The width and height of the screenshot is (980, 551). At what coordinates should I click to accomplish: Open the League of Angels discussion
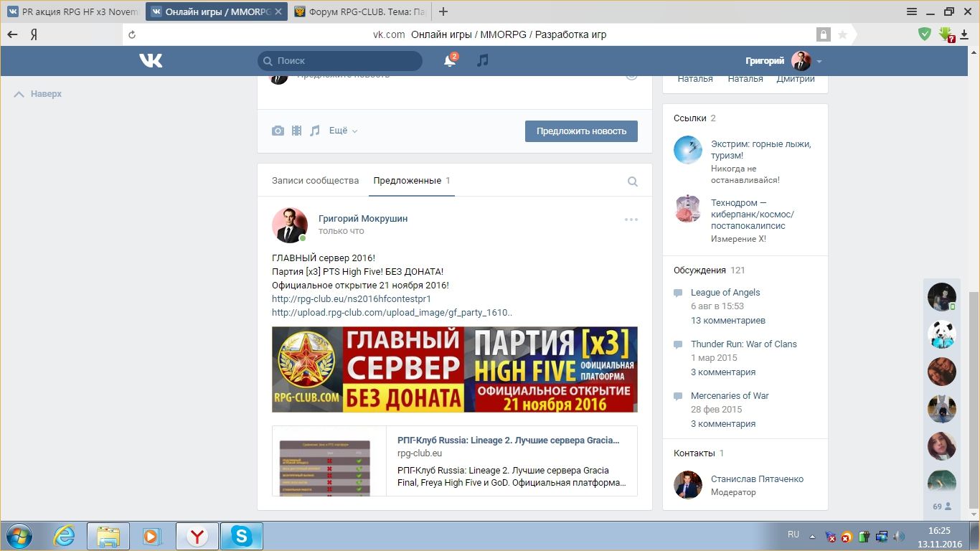coord(725,292)
